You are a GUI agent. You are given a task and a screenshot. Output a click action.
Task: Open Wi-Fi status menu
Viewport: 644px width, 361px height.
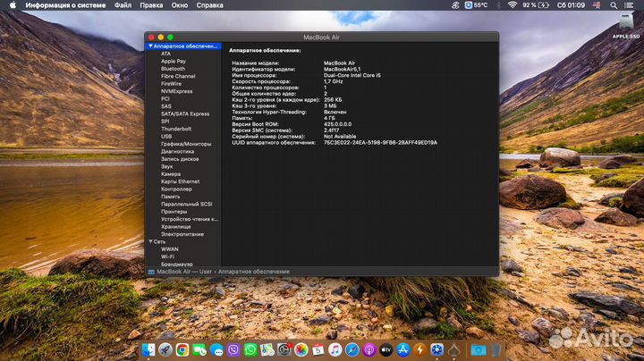tap(512, 5)
